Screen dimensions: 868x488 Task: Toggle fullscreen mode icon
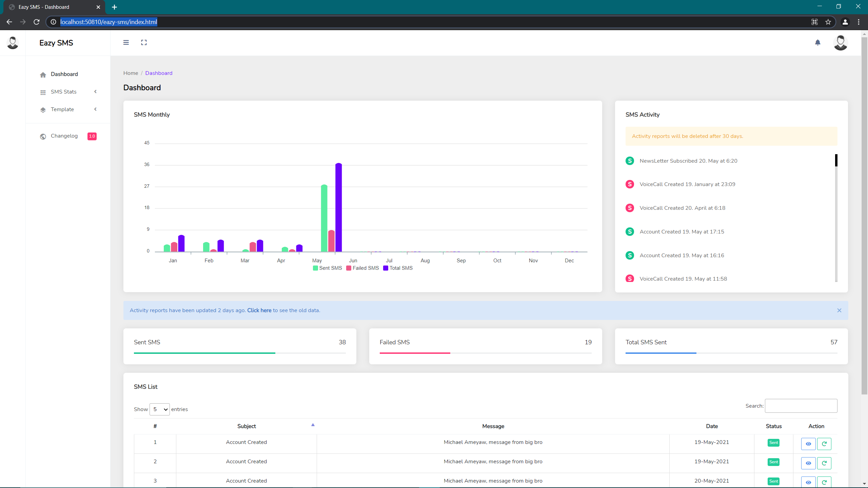tap(144, 42)
